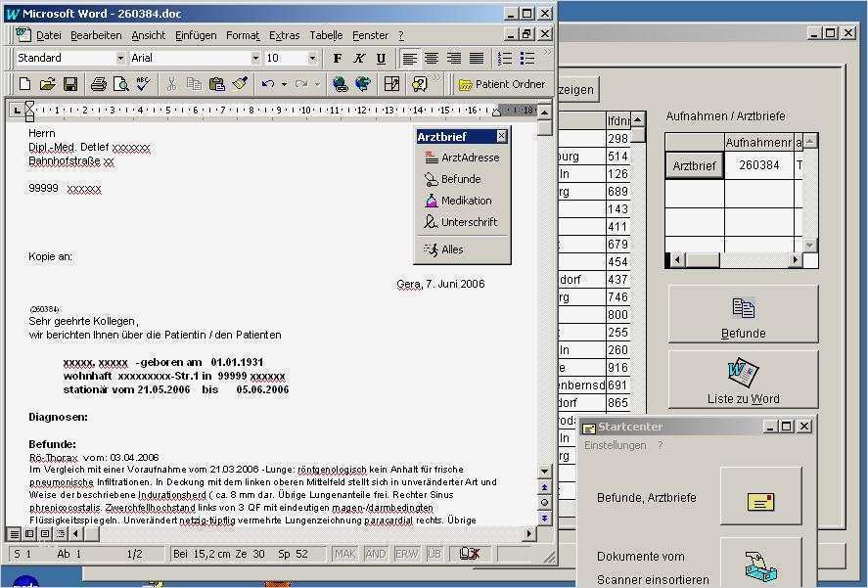
Task: Print the document with the printer icon
Action: [99, 84]
